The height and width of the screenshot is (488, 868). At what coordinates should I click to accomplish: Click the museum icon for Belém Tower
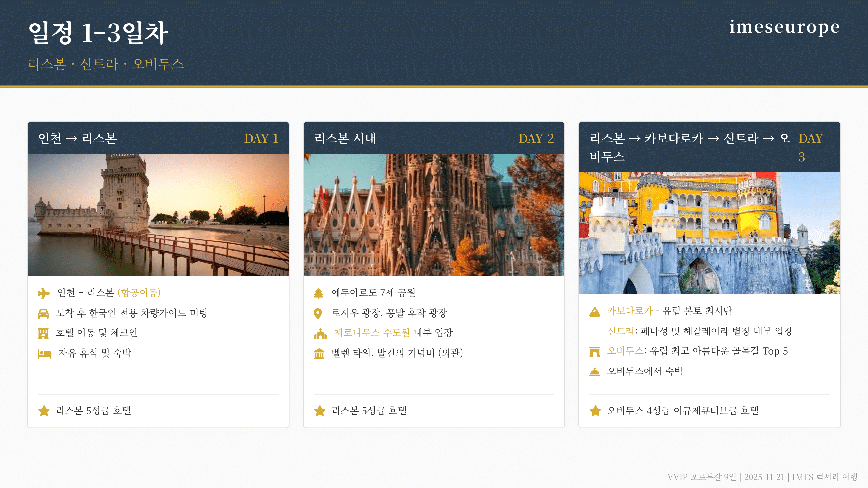(x=319, y=354)
